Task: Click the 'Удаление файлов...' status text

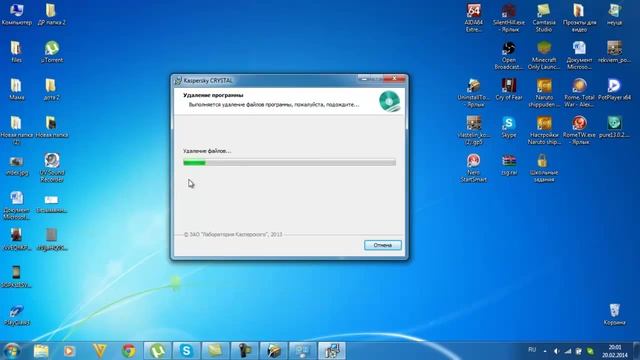Action: pos(207,151)
